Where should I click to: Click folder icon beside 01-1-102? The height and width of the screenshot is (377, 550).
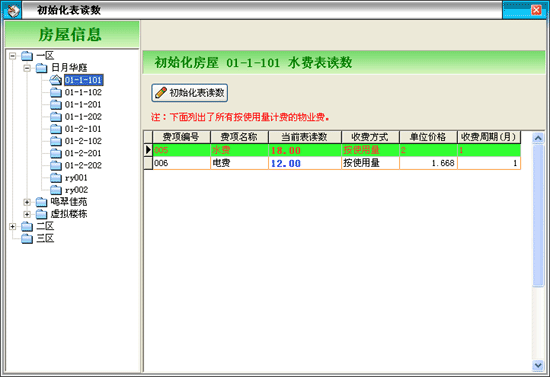point(56,93)
